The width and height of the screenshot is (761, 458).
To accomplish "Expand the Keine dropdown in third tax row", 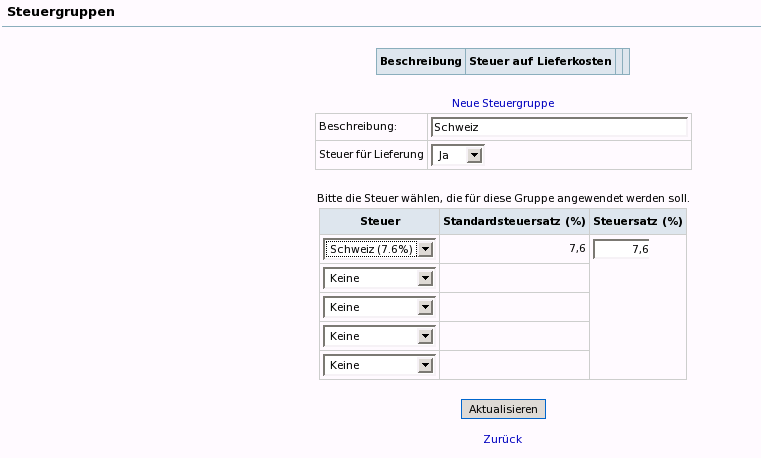I will (379, 307).
